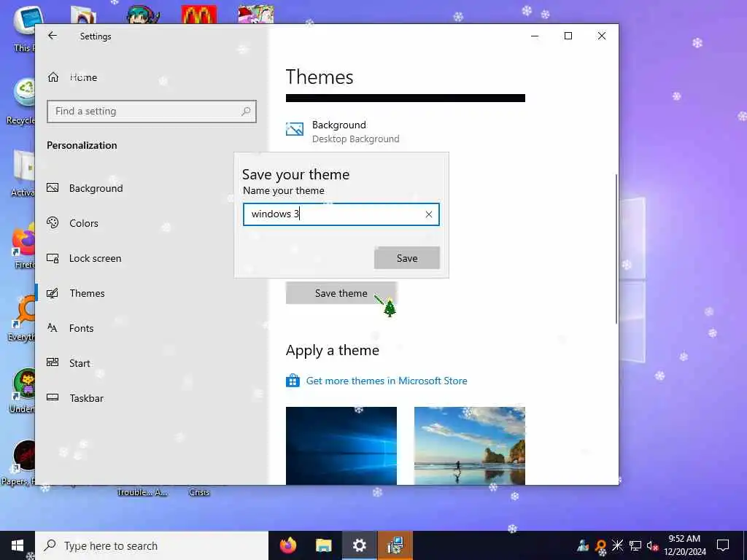
Task: Apply the blue Windows logo theme
Action: point(341,446)
